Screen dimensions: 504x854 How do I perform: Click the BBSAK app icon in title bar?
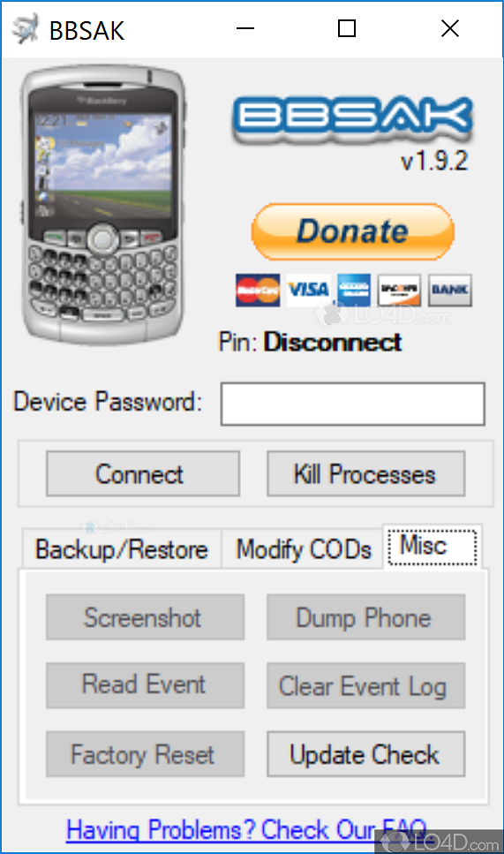pos(26,29)
